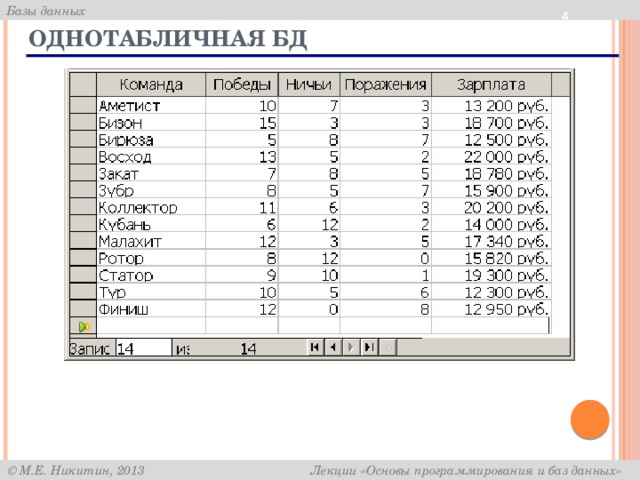640x480 pixels.
Task: Select the Ничьи column header
Action: coord(309,84)
